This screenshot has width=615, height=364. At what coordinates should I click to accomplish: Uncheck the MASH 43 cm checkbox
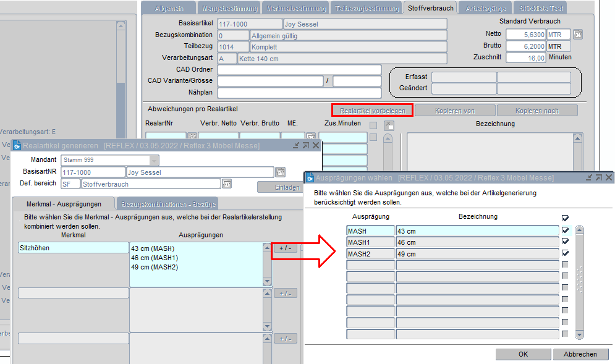click(565, 231)
